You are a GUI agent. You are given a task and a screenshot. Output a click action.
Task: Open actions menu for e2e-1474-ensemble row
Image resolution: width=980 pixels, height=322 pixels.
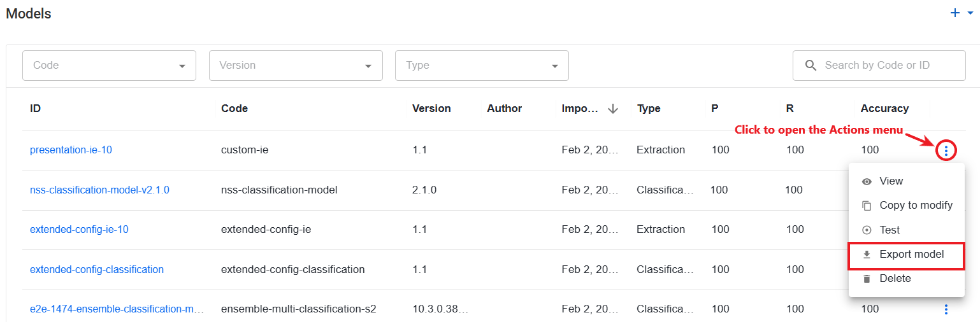tap(946, 309)
